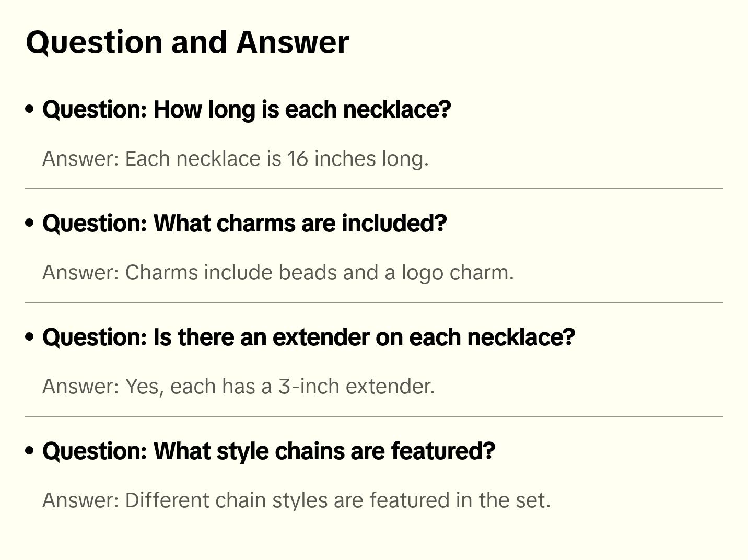Click the 'Question and Answer' heading
The image size is (748, 560).
tap(187, 42)
